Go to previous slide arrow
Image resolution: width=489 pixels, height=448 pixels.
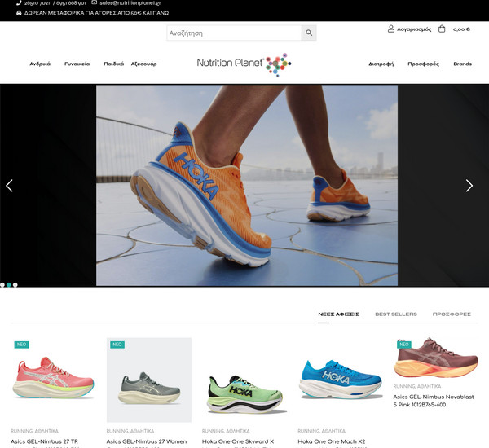(9, 186)
